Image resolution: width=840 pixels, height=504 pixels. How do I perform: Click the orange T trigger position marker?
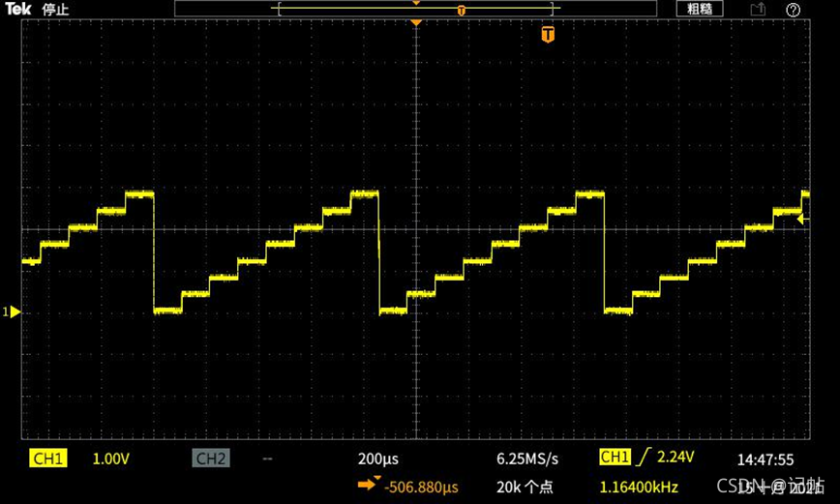pyautogui.click(x=547, y=34)
